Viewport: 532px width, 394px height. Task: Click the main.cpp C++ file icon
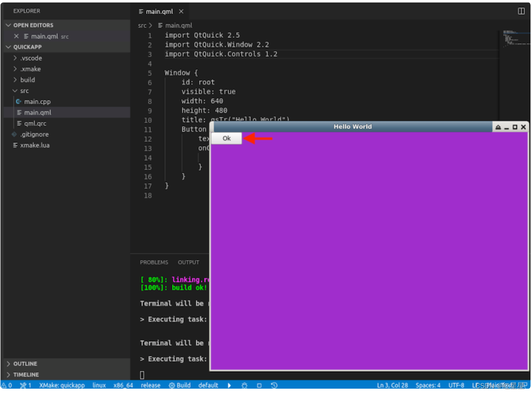click(19, 101)
